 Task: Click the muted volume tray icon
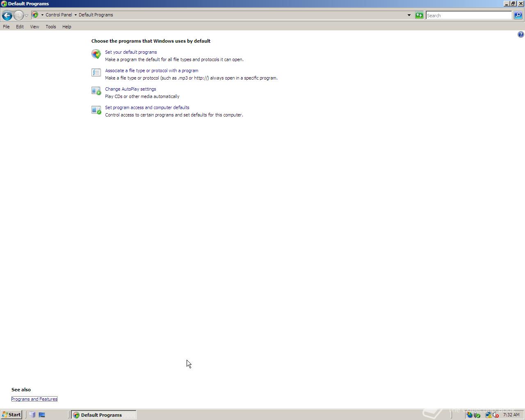click(495, 415)
